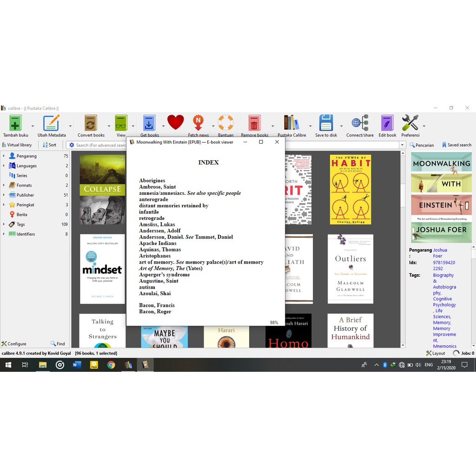This screenshot has width=476, height=476.
Task: Open the View book glasses icon
Action: tap(121, 123)
